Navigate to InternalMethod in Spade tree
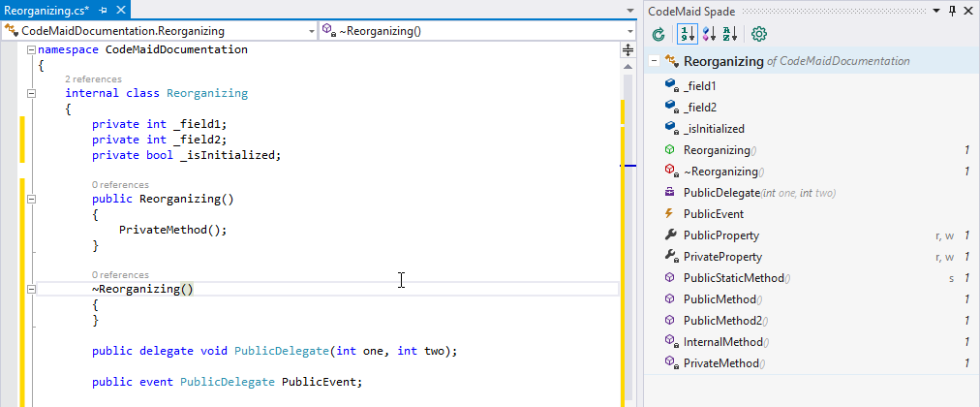980x407 pixels. coord(723,342)
